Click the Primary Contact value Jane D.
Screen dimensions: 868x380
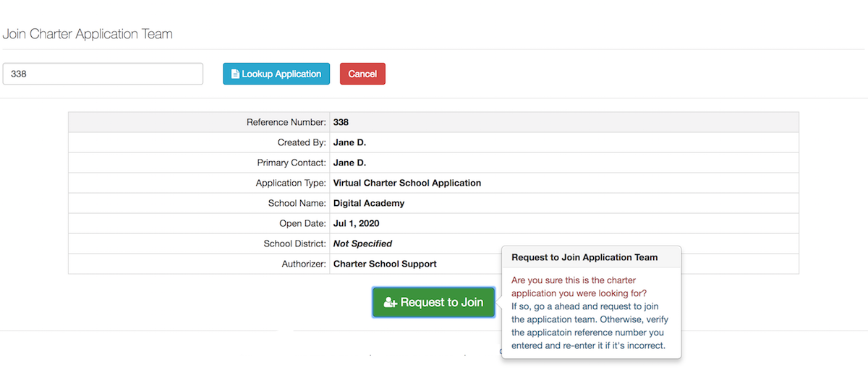[349, 163]
